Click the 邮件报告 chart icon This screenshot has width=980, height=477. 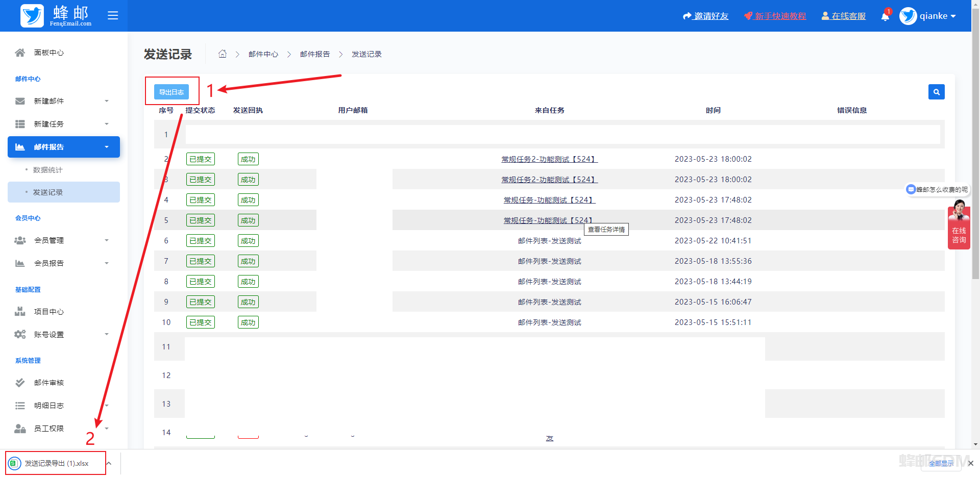(x=20, y=147)
